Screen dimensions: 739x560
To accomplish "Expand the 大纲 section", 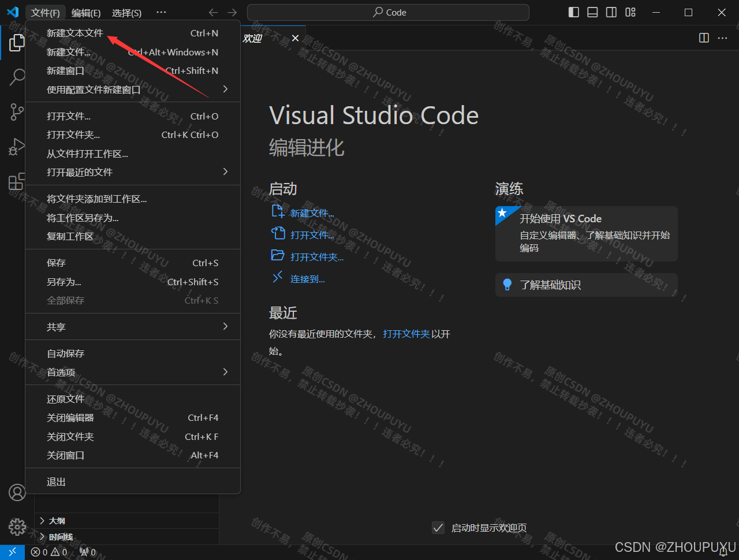I will coord(126,521).
